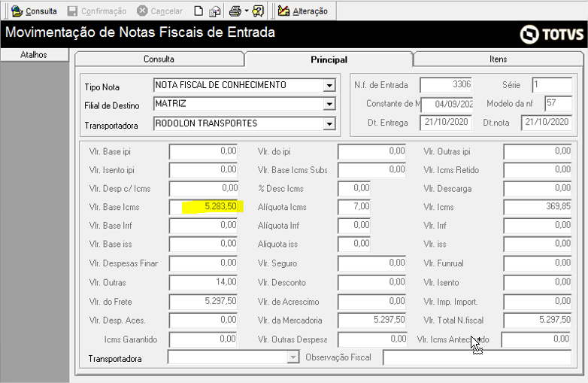
Task: Click the Vlr. Icms Antecipado field
Action: pos(536,339)
